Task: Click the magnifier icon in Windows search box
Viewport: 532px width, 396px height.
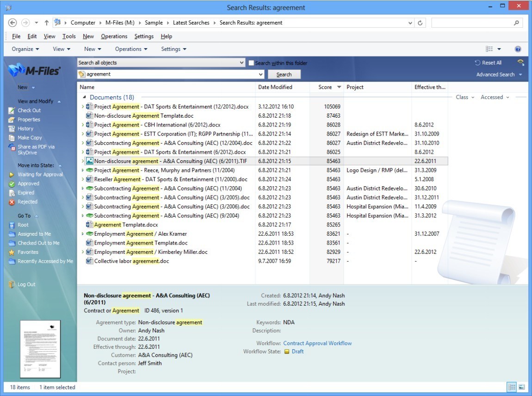Action: click(516, 23)
